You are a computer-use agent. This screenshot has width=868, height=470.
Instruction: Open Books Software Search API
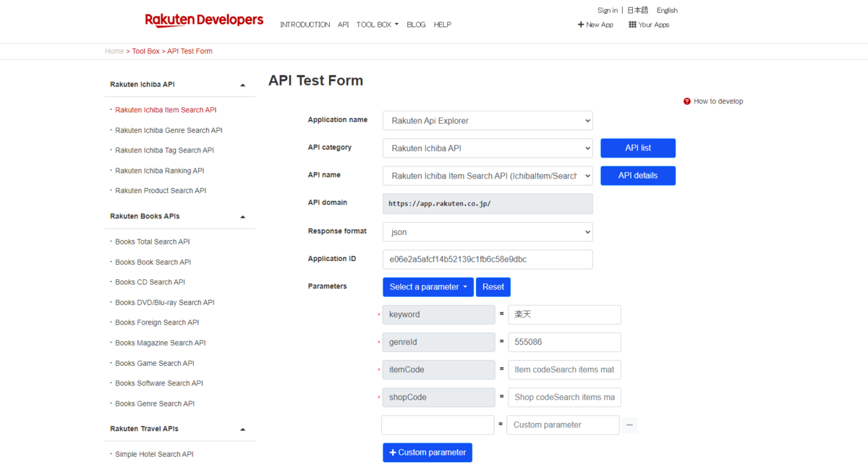pos(159,383)
